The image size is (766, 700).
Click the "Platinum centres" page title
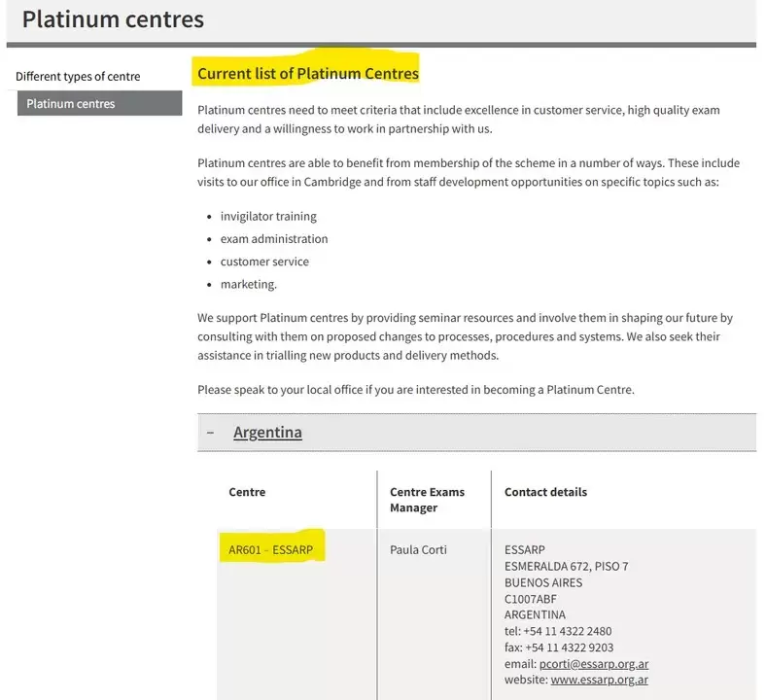click(x=113, y=18)
